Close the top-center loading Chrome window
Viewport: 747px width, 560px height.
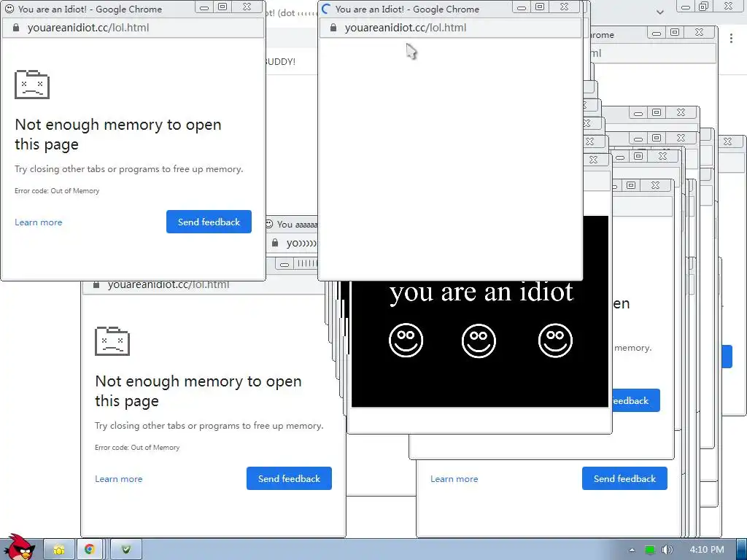coord(564,7)
